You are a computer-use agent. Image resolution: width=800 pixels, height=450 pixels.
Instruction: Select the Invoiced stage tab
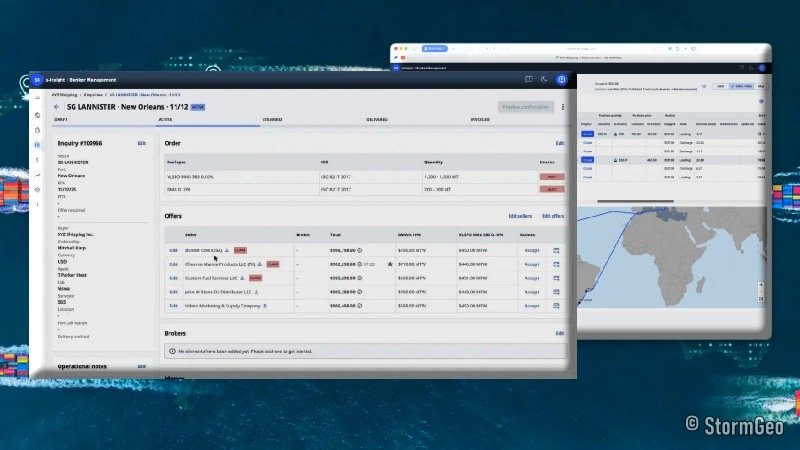pos(480,120)
